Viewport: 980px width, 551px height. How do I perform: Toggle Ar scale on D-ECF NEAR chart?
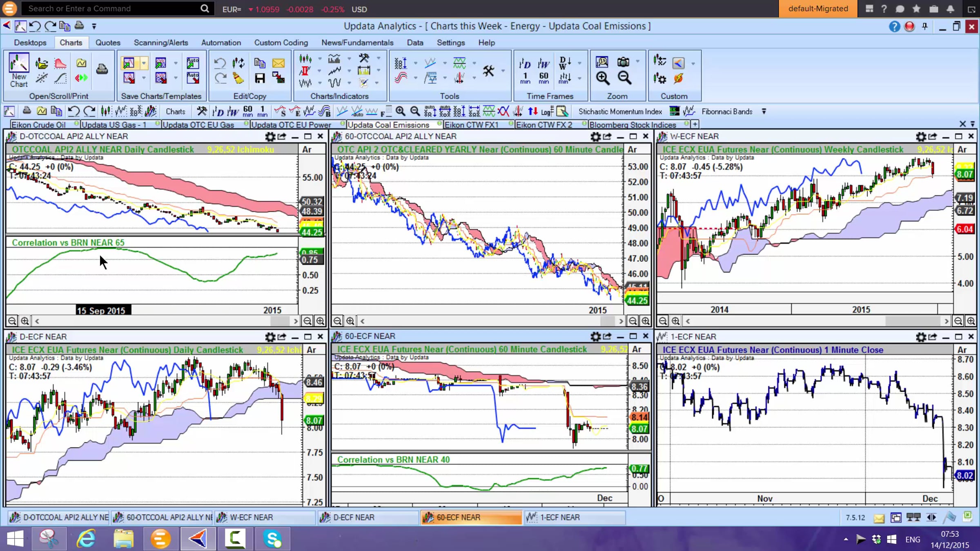(x=312, y=350)
